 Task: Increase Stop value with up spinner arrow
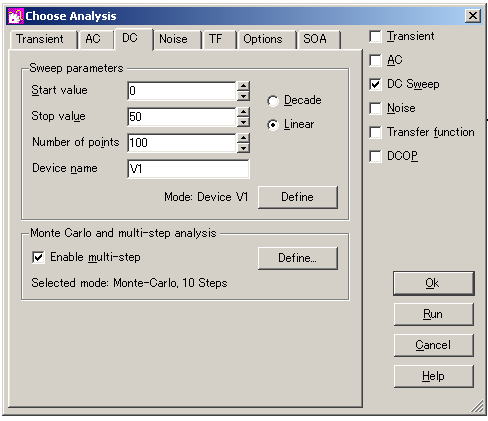(x=243, y=112)
